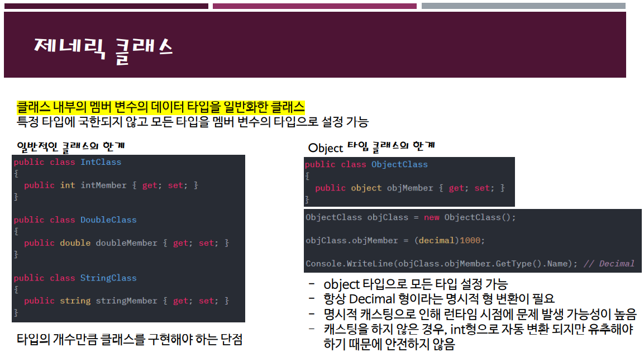644x352 pixels.
Task: Click the 'stringMember' property line
Action: pyautogui.click(x=126, y=301)
